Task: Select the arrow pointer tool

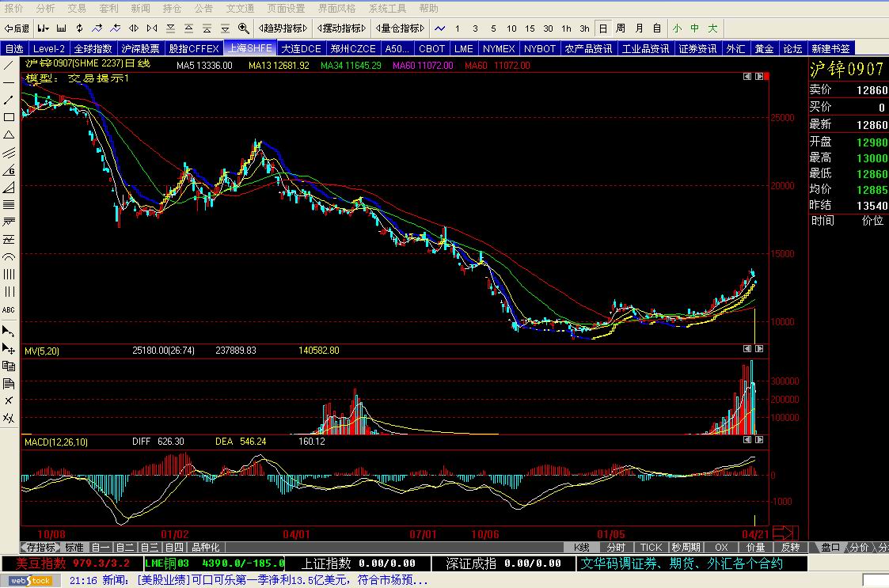Action: [9, 331]
